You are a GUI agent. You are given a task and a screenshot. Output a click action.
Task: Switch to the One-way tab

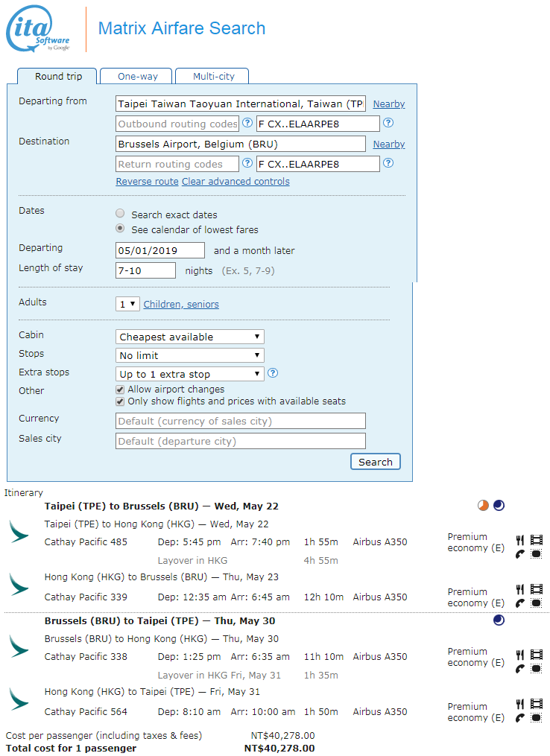(137, 76)
